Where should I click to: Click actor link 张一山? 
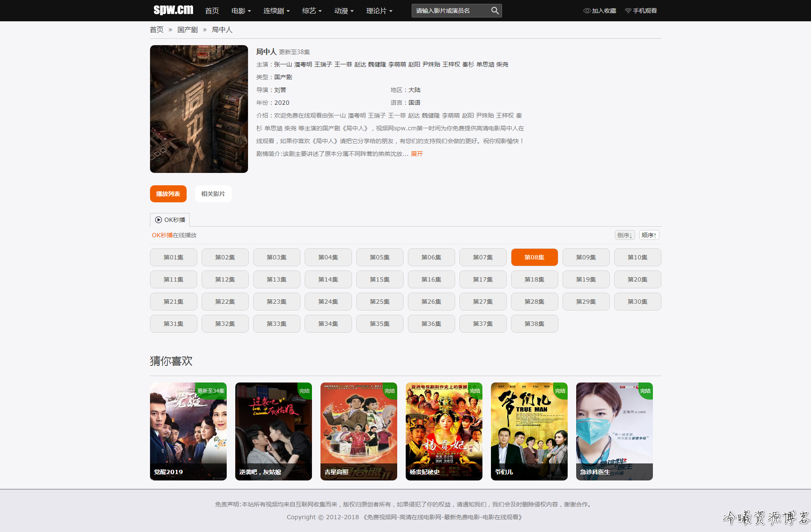click(283, 64)
